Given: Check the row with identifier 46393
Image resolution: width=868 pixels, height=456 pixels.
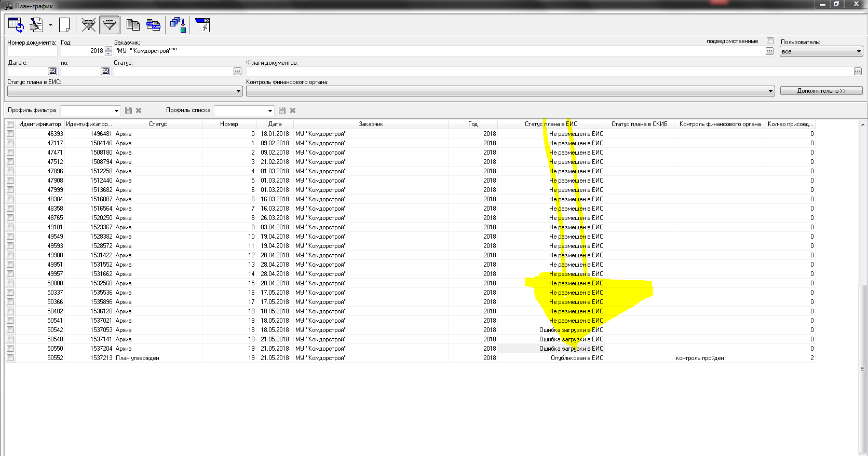Looking at the screenshot, I should pos(10,134).
